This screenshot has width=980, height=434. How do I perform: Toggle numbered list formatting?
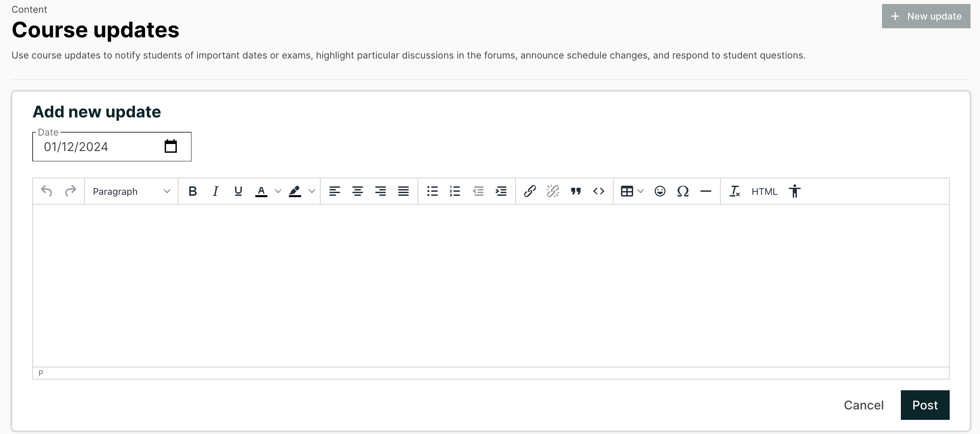pos(455,191)
